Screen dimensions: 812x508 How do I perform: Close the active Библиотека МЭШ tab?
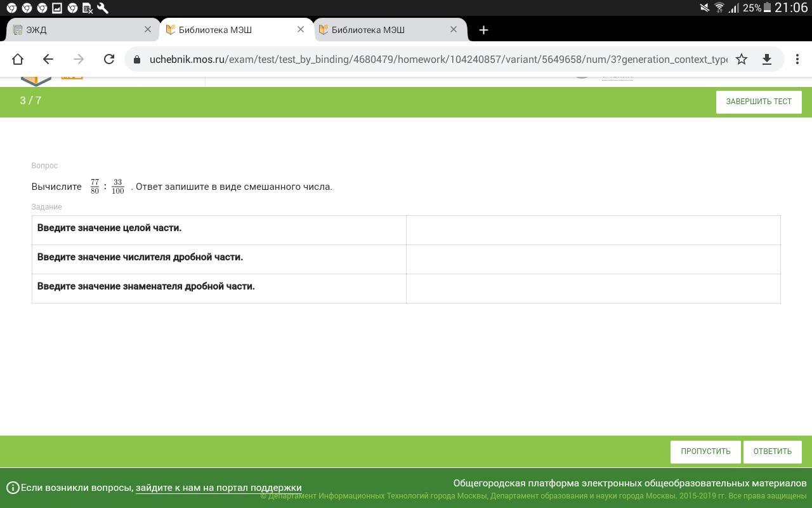tap(301, 30)
